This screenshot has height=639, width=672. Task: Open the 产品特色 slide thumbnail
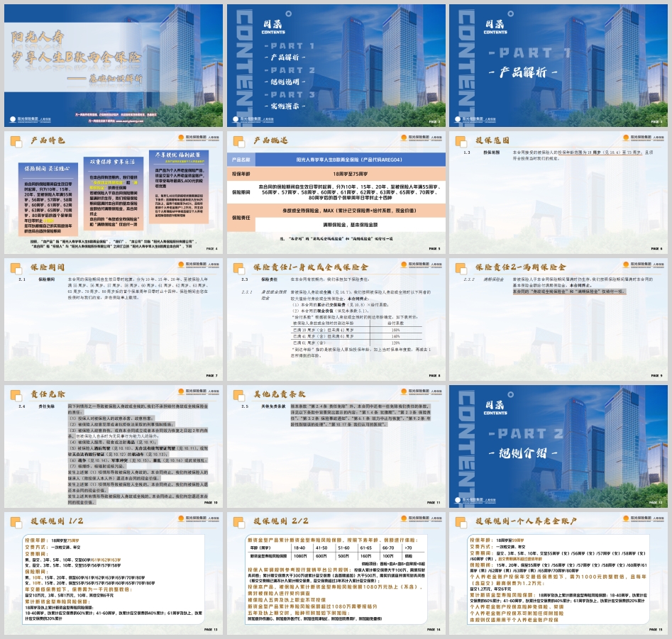[113, 192]
